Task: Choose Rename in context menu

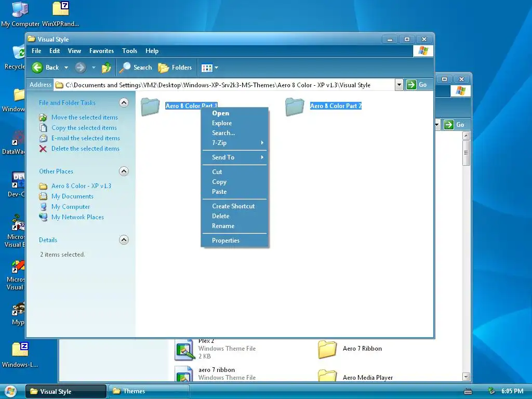Action: pos(234,226)
